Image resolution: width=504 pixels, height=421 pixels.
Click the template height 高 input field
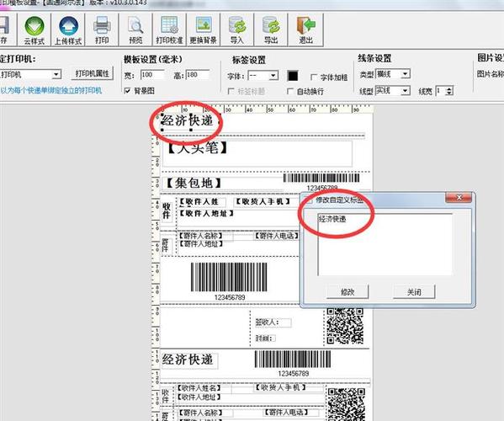198,75
